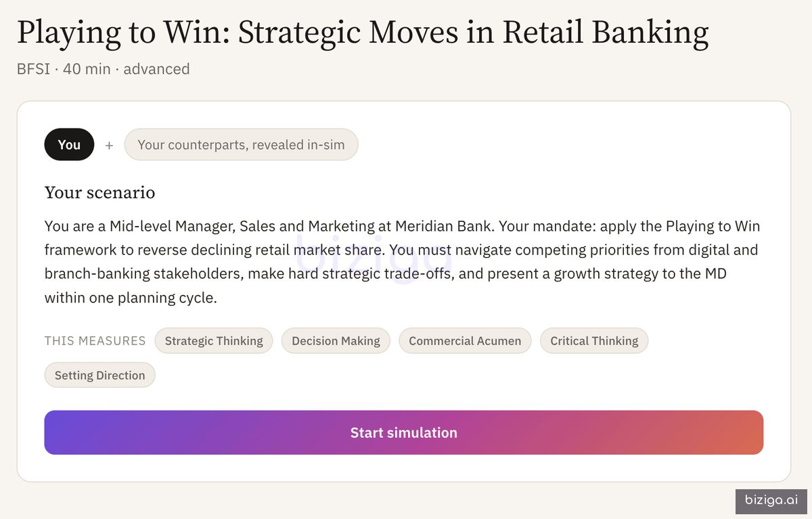
Task: Click the THIS MEASURES label
Action: click(95, 341)
